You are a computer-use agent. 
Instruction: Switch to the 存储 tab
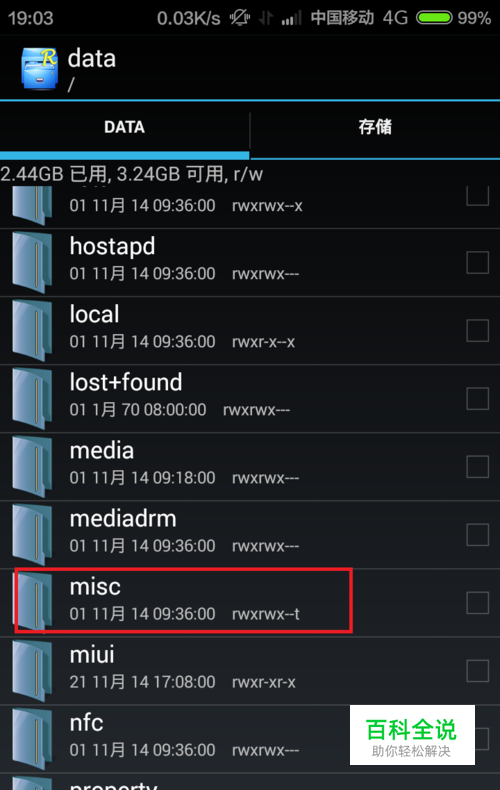[375, 127]
